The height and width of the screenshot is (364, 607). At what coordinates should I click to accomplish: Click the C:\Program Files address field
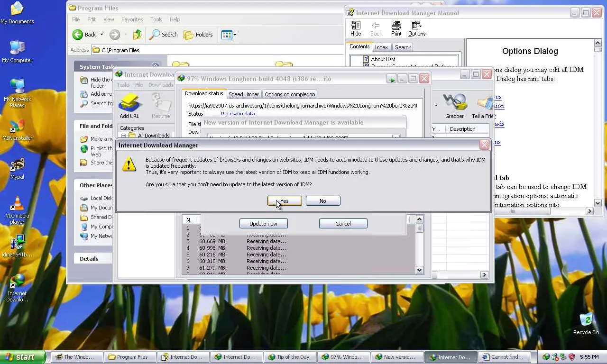[x=218, y=50]
